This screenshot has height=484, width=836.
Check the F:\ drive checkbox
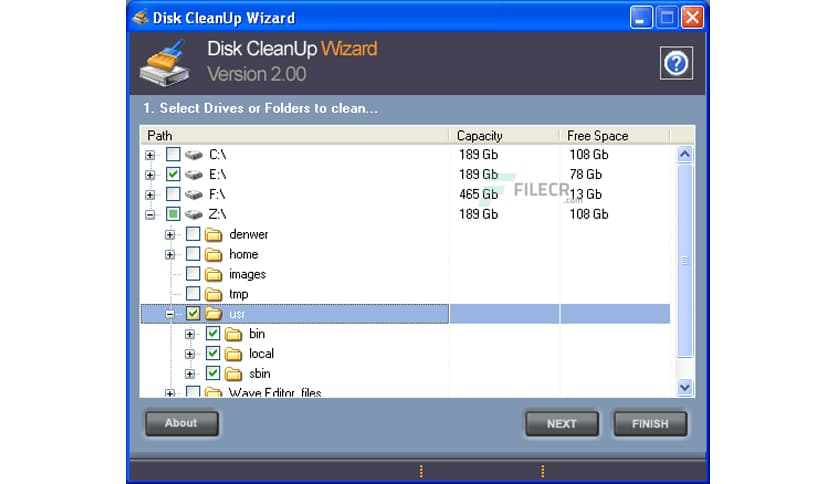pyautogui.click(x=173, y=194)
